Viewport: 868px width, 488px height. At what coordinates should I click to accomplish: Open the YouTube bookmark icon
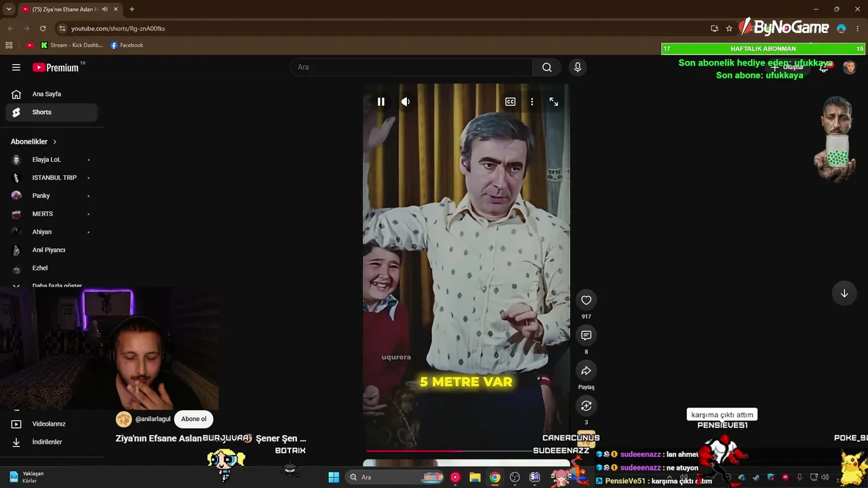30,45
